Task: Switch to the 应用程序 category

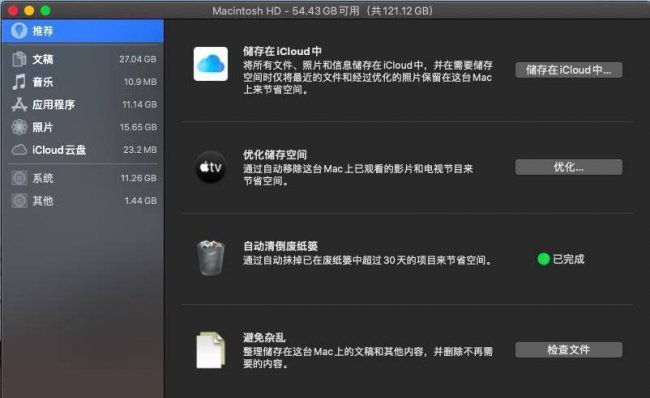Action: tap(82, 104)
